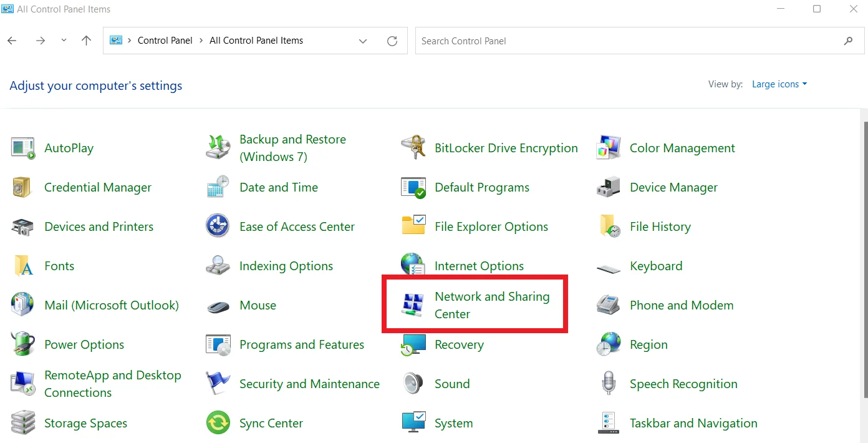Open the Color Management icon
The width and height of the screenshot is (868, 443).
tap(608, 148)
